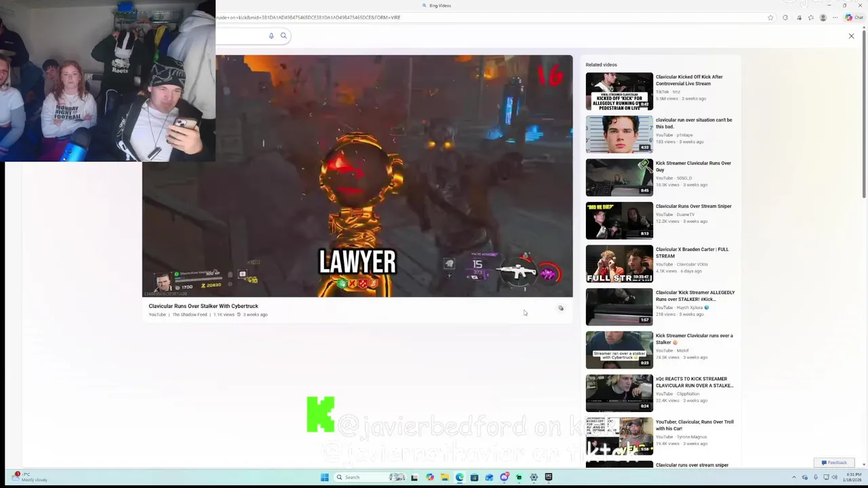
Task: Open Copilot from the taskbar
Action: pos(430,477)
